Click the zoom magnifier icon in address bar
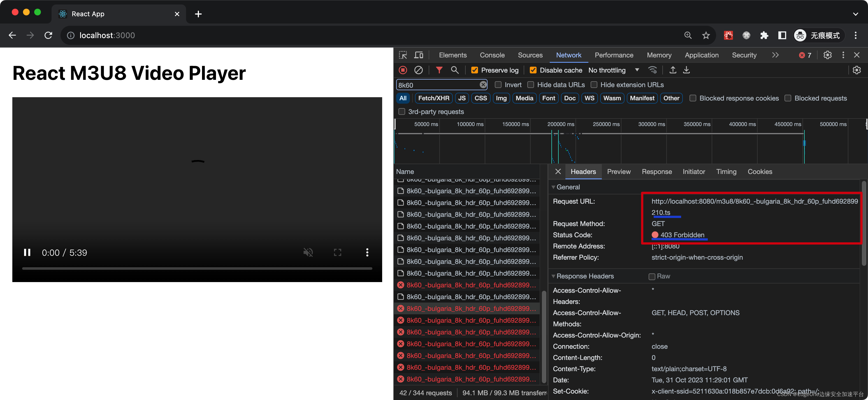The height and width of the screenshot is (400, 868). point(688,35)
